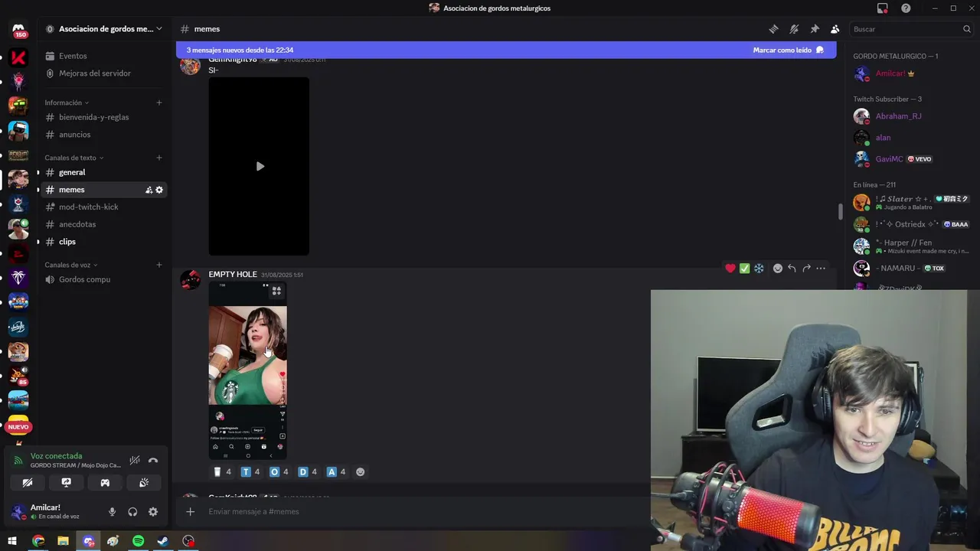The width and height of the screenshot is (980, 551).
Task: Deafen with headphones icon
Action: 132,512
